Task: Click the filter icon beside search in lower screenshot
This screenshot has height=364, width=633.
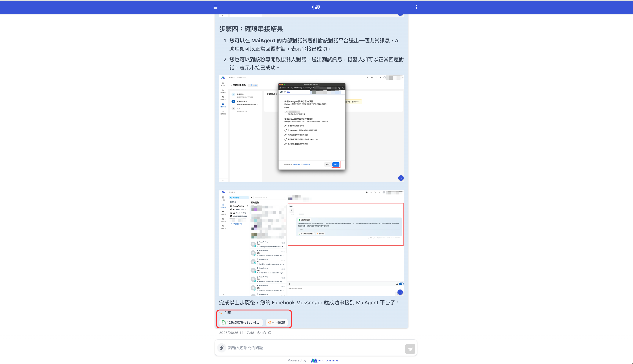Action: [x=252, y=197]
